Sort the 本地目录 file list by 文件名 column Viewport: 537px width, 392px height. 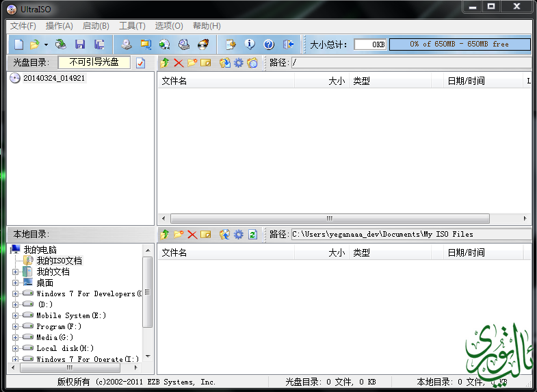click(226, 253)
